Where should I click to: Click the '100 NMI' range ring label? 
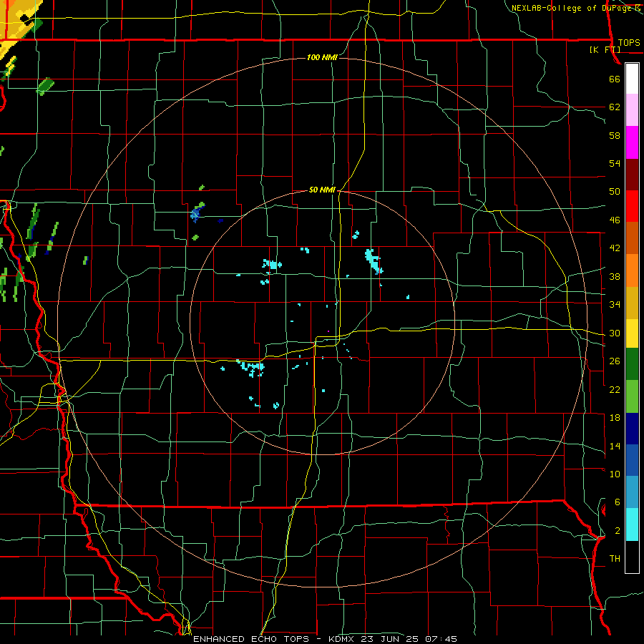pos(322,57)
